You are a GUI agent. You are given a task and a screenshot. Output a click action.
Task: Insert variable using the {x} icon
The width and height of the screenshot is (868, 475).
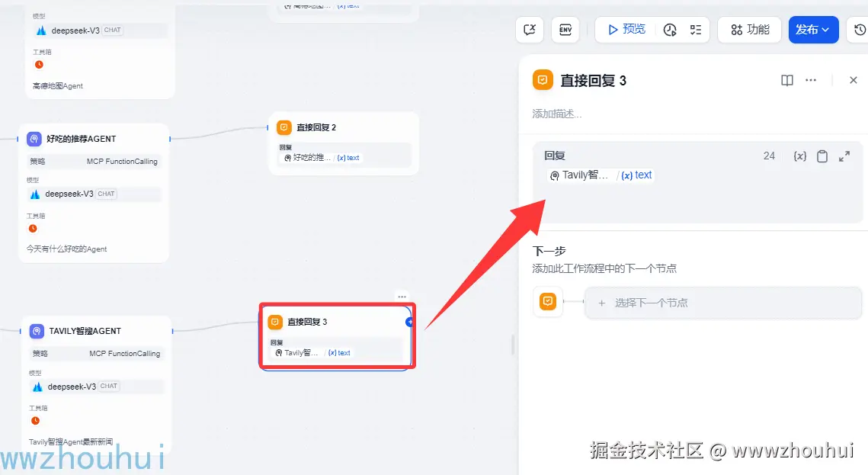click(x=799, y=156)
